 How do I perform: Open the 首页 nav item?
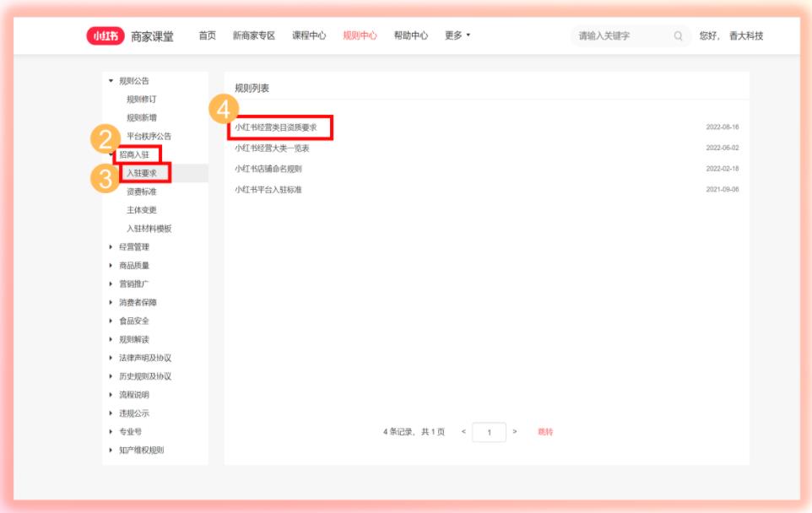coord(207,35)
